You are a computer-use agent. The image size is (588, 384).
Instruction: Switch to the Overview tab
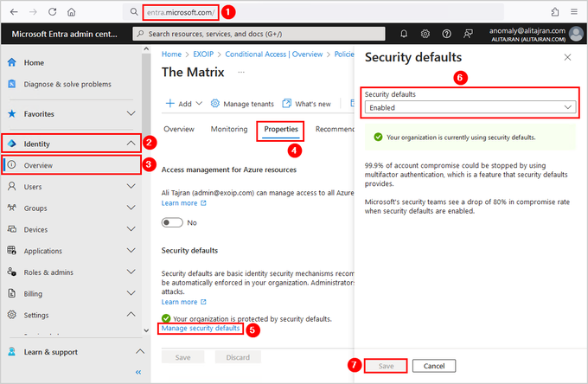(179, 129)
